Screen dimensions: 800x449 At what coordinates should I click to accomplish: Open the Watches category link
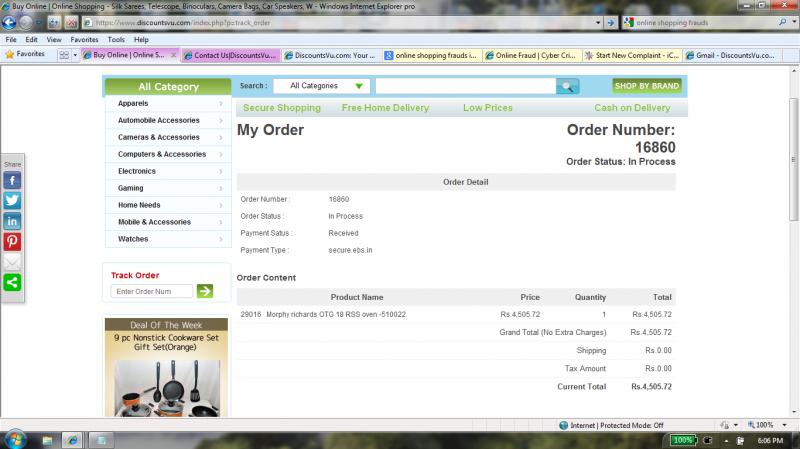point(133,239)
